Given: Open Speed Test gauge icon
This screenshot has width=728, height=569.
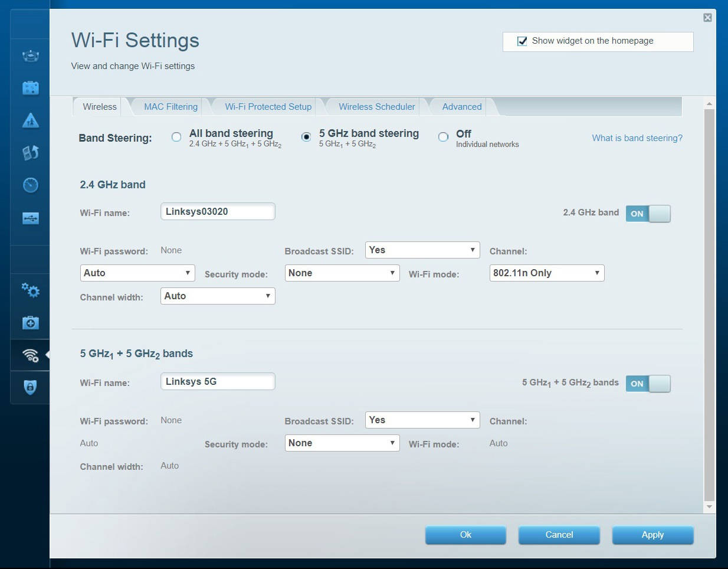Looking at the screenshot, I should point(30,185).
